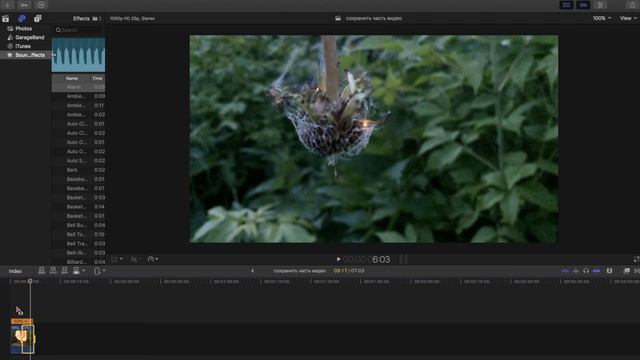Play the viewer video
Image resolution: width=640 pixels, height=360 pixels.
pyautogui.click(x=338, y=259)
